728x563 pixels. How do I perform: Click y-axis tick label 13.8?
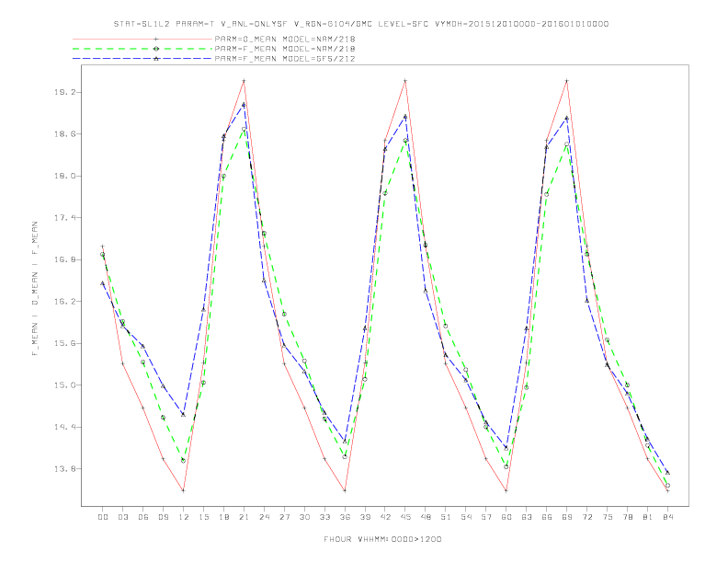tap(63, 468)
